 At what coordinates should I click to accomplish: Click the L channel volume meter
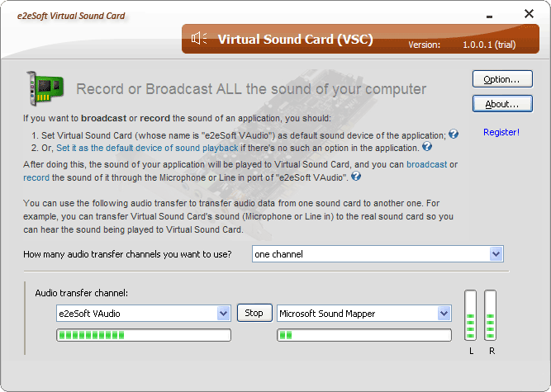pos(471,315)
